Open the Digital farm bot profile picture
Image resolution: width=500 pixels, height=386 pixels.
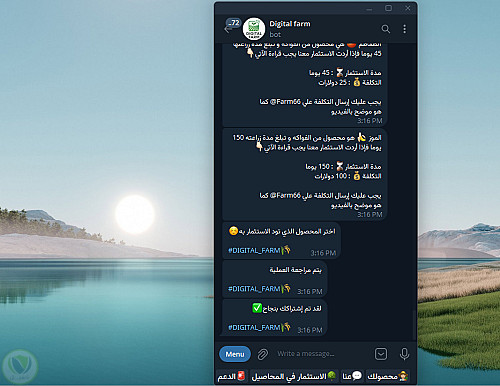click(x=254, y=29)
